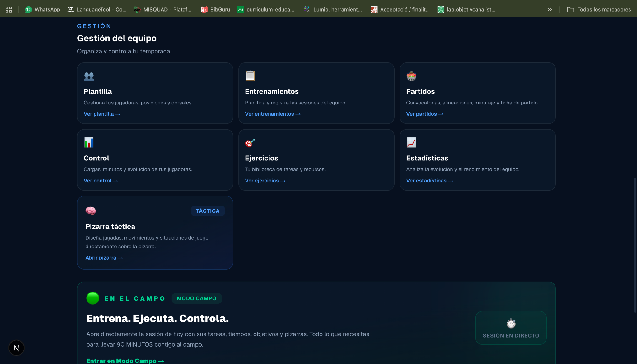Click the Estadísticas trend chart icon
The height and width of the screenshot is (364, 637).
pos(411,142)
